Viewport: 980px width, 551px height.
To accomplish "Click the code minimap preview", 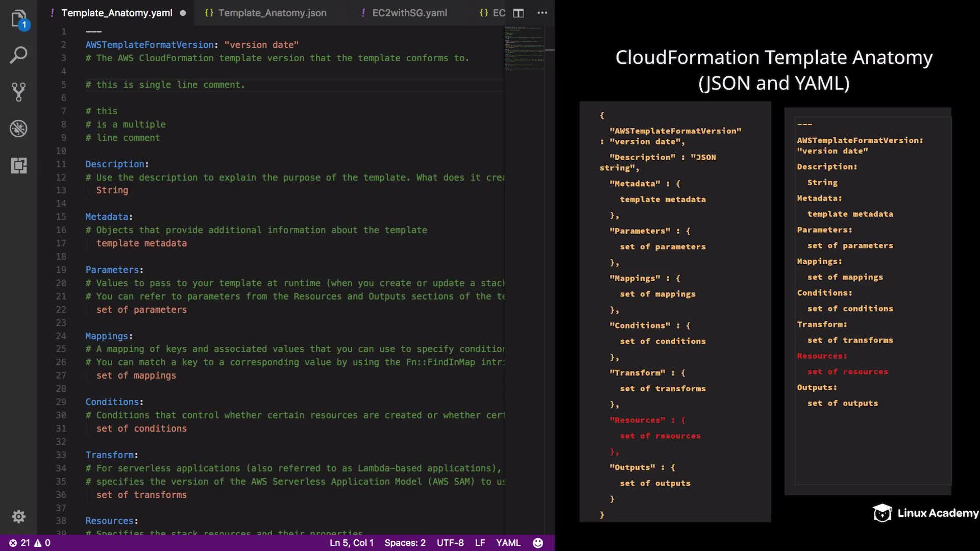I will (x=524, y=48).
